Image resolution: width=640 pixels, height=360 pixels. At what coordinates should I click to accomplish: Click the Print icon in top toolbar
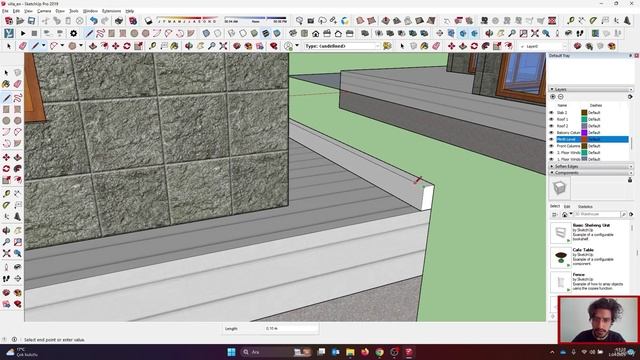pos(119,21)
